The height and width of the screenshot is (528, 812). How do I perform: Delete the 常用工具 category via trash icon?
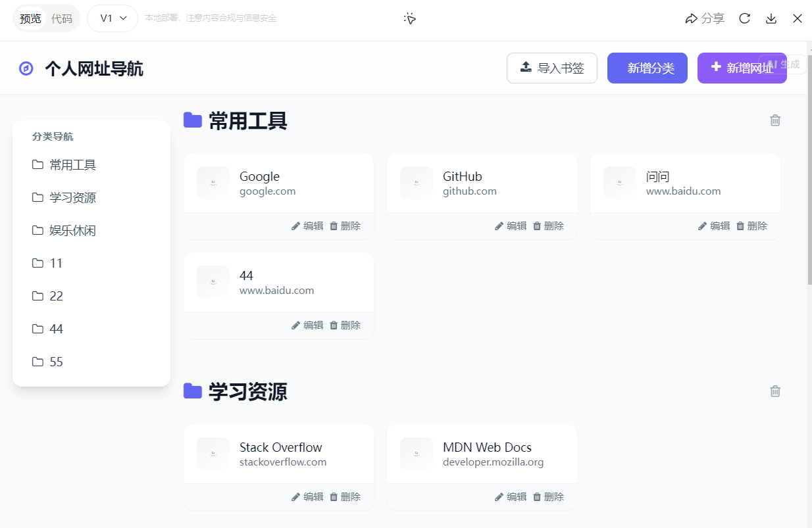click(x=775, y=120)
